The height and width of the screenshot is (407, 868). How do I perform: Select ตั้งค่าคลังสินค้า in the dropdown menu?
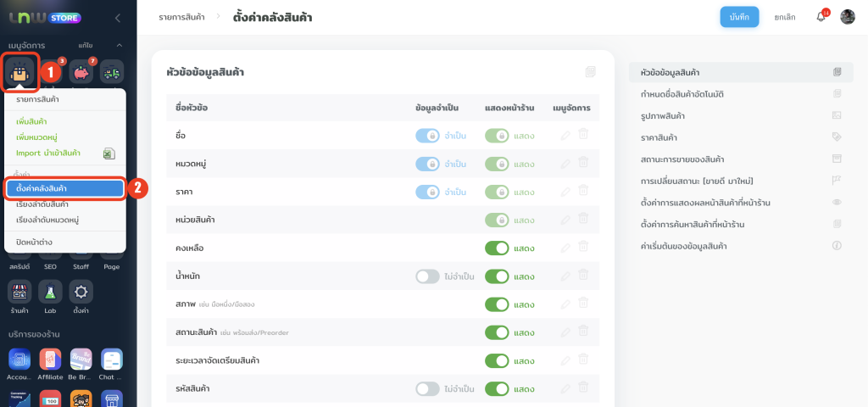pos(65,188)
